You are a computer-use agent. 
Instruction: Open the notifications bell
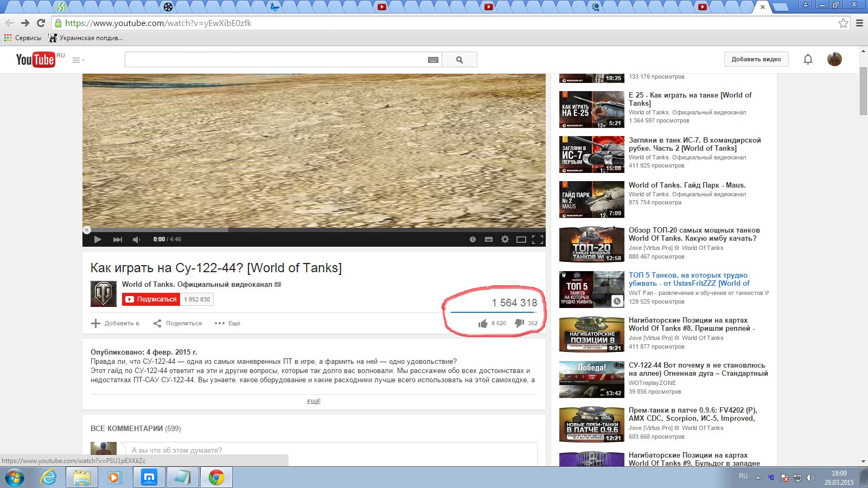[x=808, y=59]
